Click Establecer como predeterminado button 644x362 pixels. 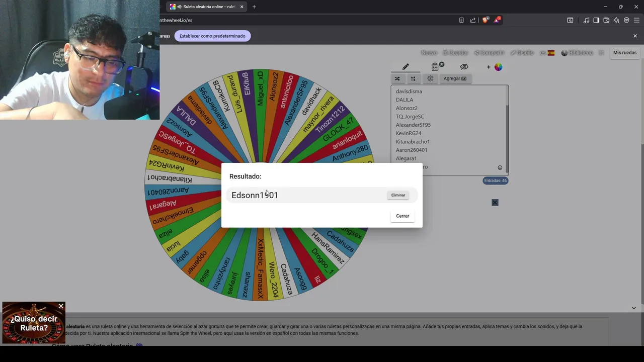pyautogui.click(x=212, y=36)
